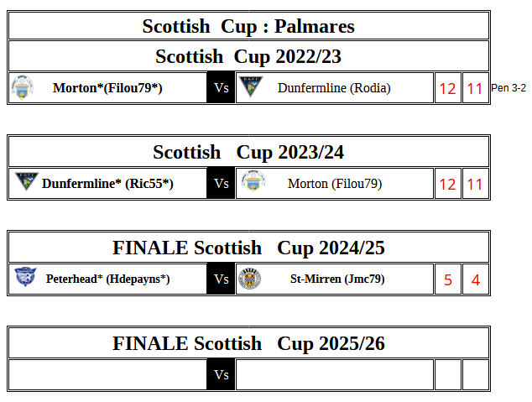Screen dimensions: 532x402
Task: Click the FINALE Scottish Cup 2024/25 heading
Action: click(248, 248)
